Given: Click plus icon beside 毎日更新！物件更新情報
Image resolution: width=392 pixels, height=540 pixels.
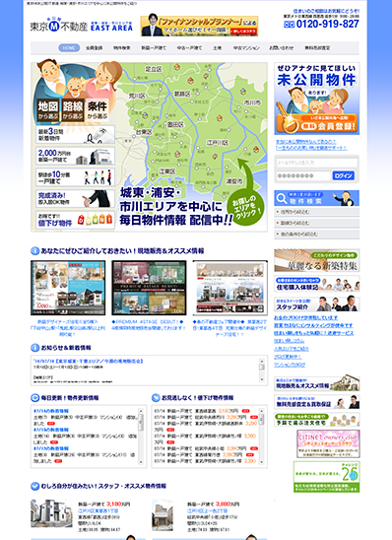Looking at the screenshot, I should pyautogui.click(x=34, y=398).
